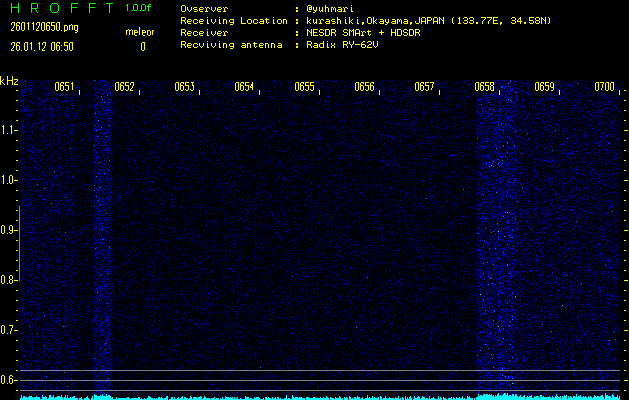Image resolution: width=629 pixels, height=400 pixels.
Task: Click the 0655 time marker
Action: point(304,87)
